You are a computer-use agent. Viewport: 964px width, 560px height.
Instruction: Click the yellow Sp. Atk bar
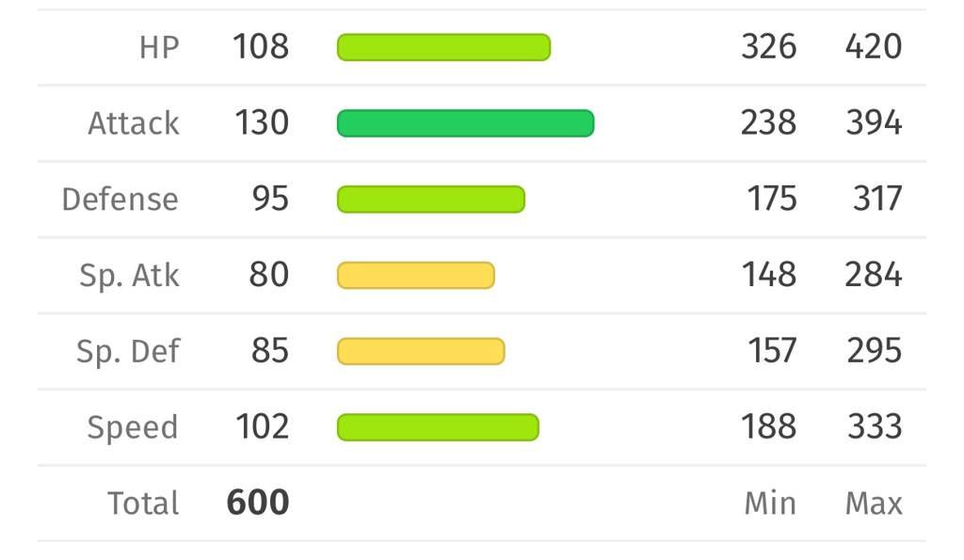click(416, 276)
